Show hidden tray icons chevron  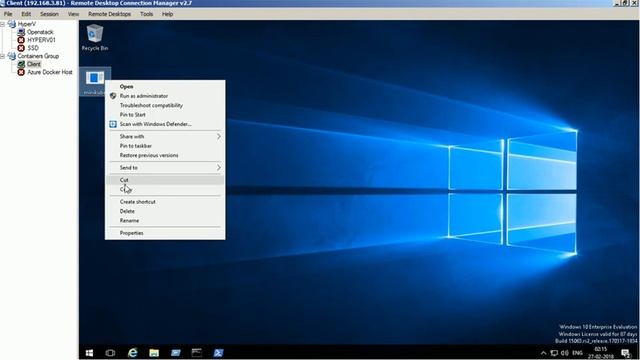pyautogui.click(x=543, y=353)
